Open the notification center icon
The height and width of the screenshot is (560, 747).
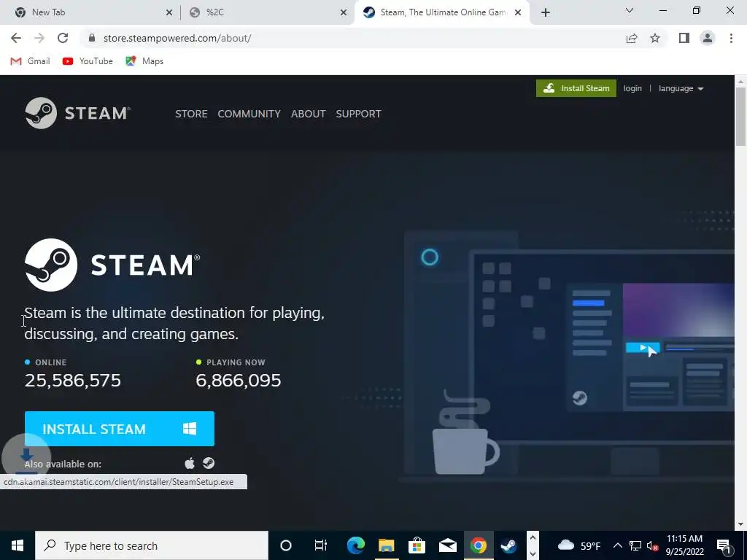pyautogui.click(x=724, y=545)
